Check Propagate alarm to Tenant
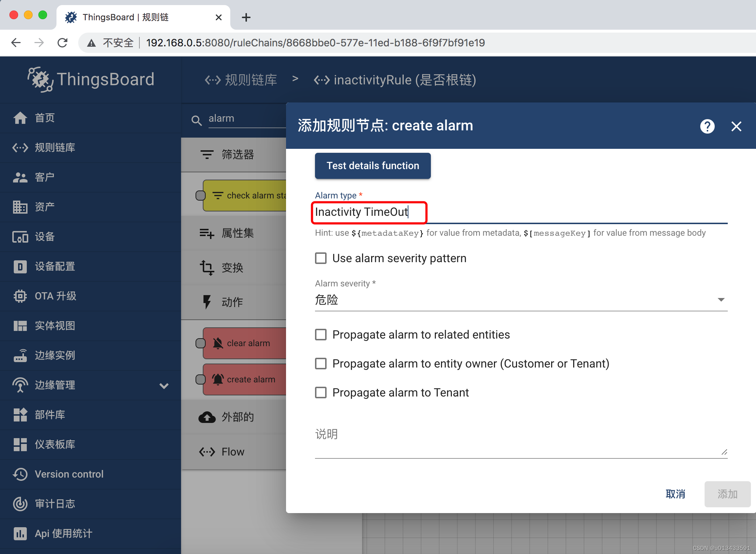756x554 pixels. click(320, 393)
